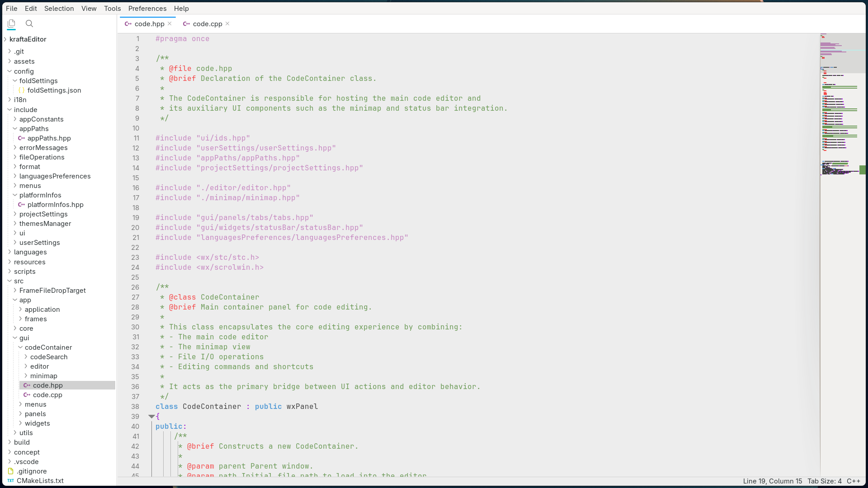Click the TXT icon of CMakeLists.txt

(10, 481)
